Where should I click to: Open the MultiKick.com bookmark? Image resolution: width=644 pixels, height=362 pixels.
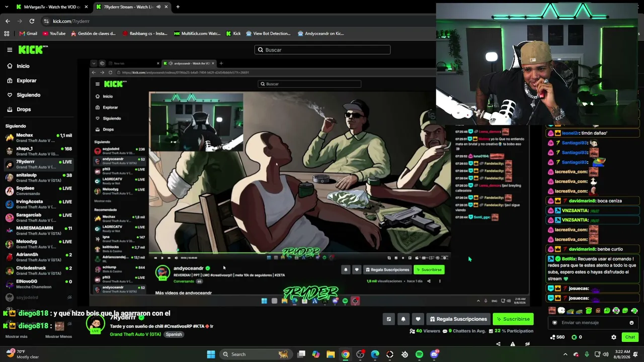point(197,34)
